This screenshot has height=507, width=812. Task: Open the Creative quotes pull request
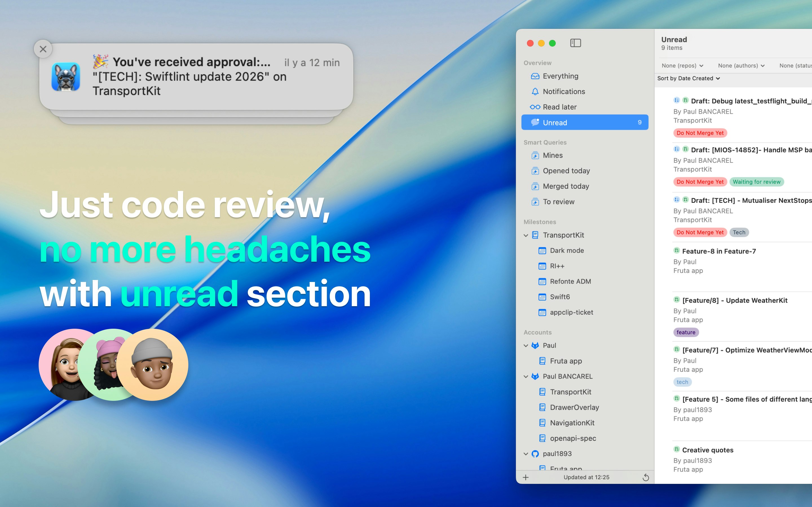point(707,450)
